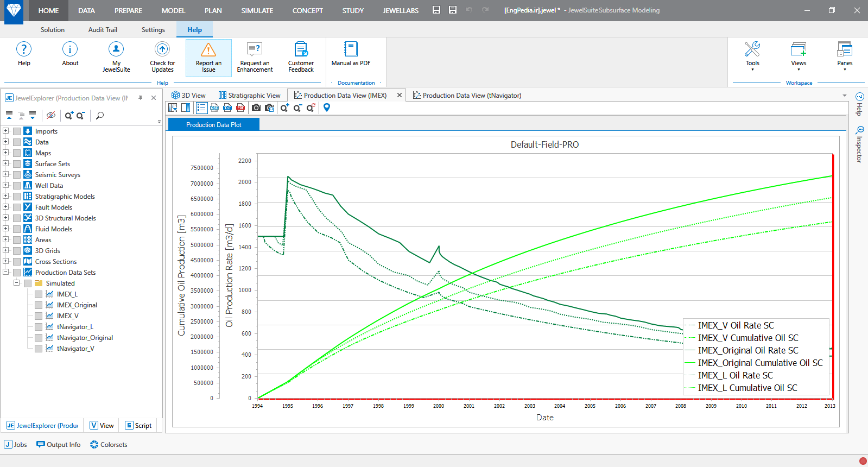Click Report an Issue button
The height and width of the screenshot is (467, 868).
pos(208,57)
